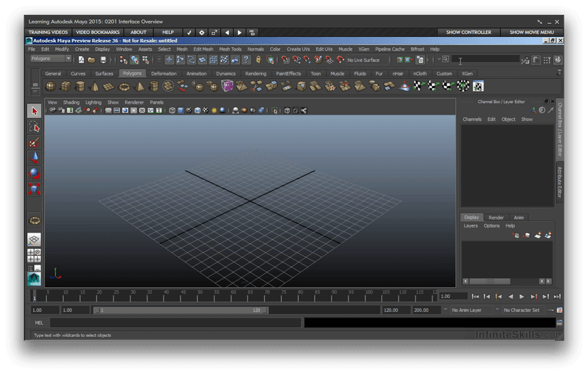Viewport: 588px width, 374px height.
Task: Click the checkerboard UV icon at shelf end
Action: point(478,86)
